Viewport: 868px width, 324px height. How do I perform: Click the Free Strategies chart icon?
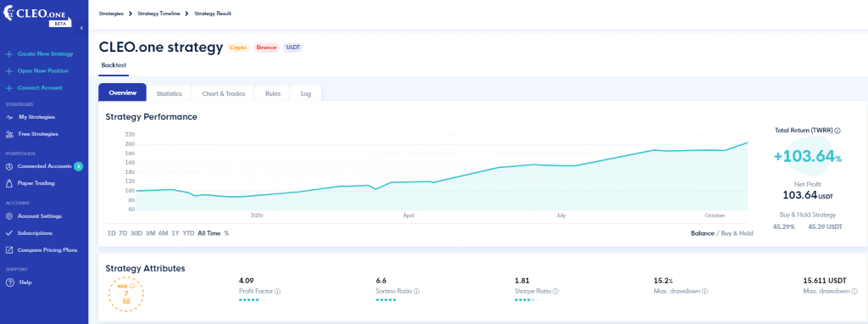point(8,134)
